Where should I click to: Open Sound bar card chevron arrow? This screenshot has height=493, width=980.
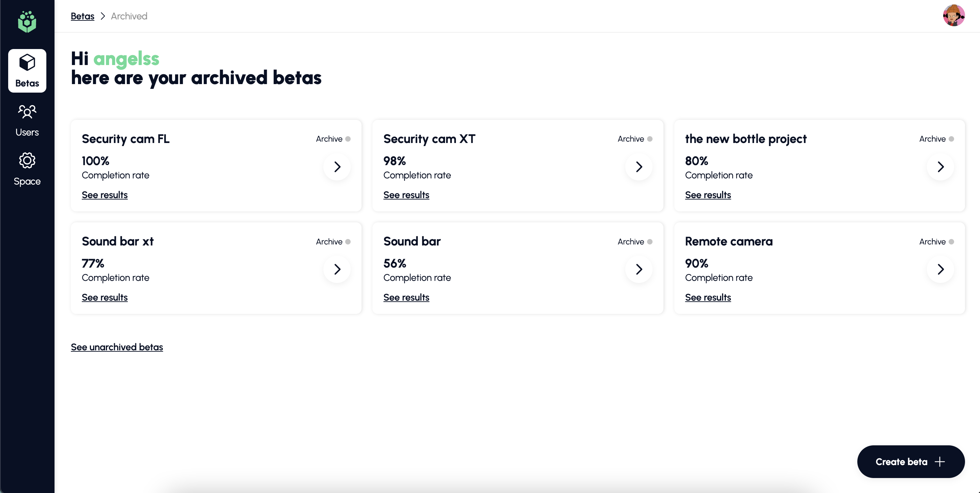click(639, 269)
